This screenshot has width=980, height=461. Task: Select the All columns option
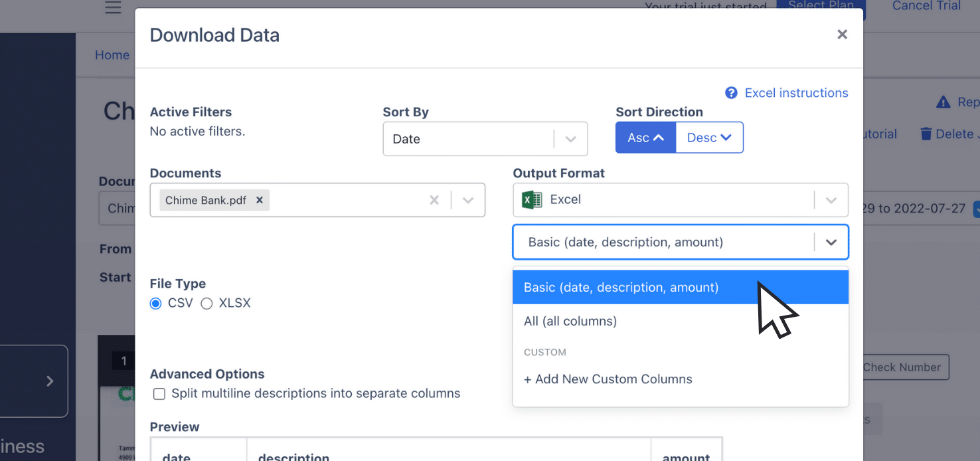[570, 321]
